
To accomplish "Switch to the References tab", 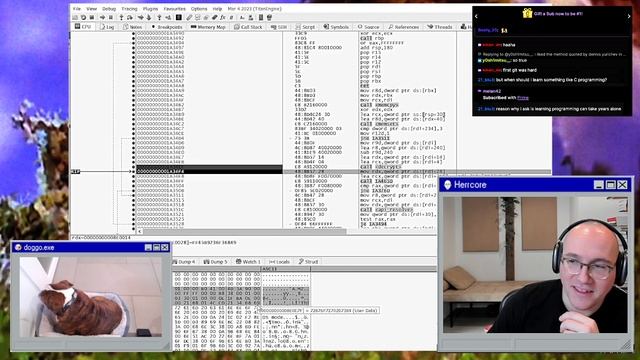I will [404, 27].
